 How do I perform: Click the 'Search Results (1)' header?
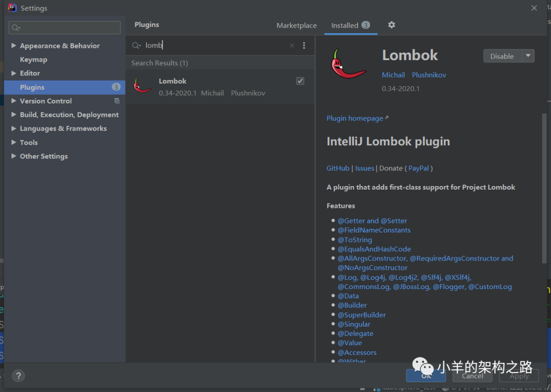[x=160, y=63]
